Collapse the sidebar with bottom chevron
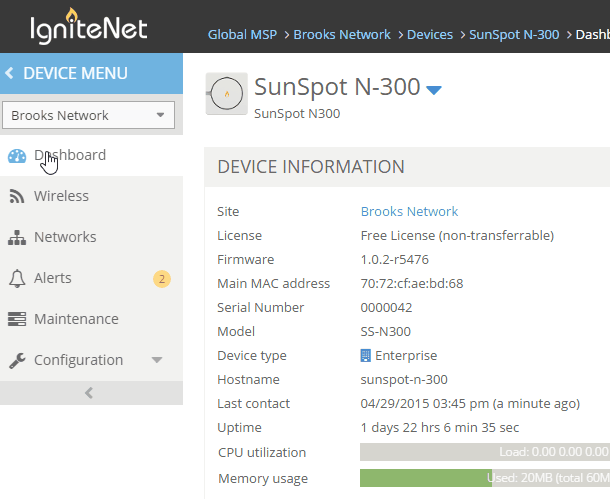Viewport: 610px width, 499px height. (91, 393)
